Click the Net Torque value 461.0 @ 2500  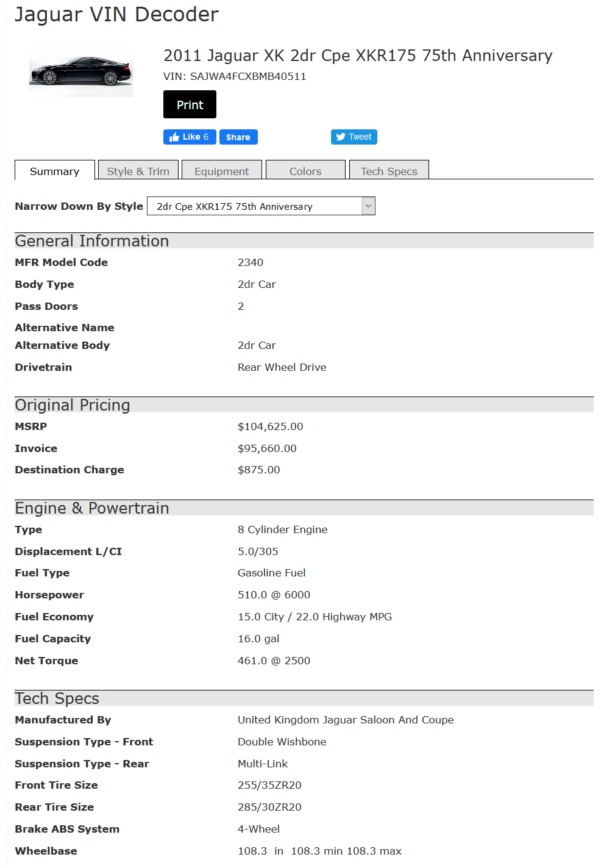pyautogui.click(x=274, y=661)
